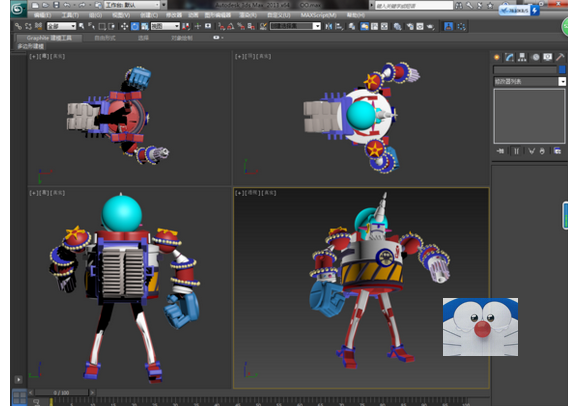Open the workspace selector dropdown

pos(132,5)
